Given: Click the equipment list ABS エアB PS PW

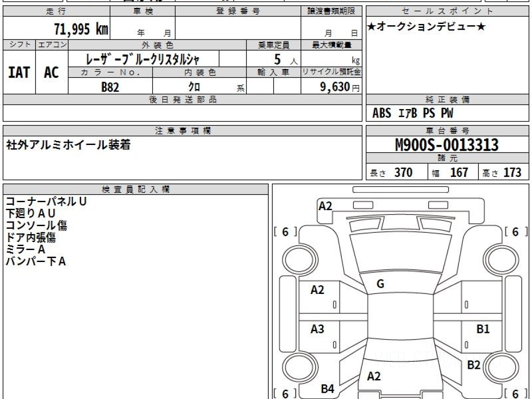Looking at the screenshot, I should [x=413, y=113].
